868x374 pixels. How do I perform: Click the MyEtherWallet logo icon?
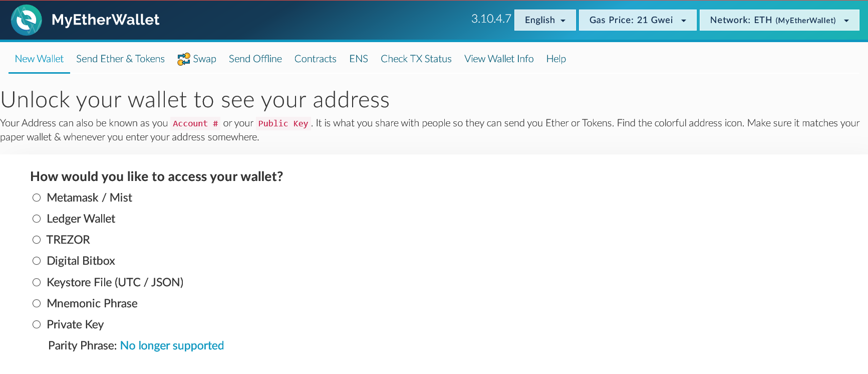click(x=26, y=20)
